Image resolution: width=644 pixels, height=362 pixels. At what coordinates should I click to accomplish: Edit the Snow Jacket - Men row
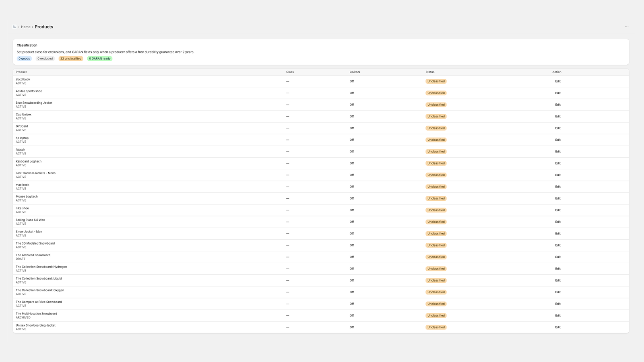(x=558, y=233)
